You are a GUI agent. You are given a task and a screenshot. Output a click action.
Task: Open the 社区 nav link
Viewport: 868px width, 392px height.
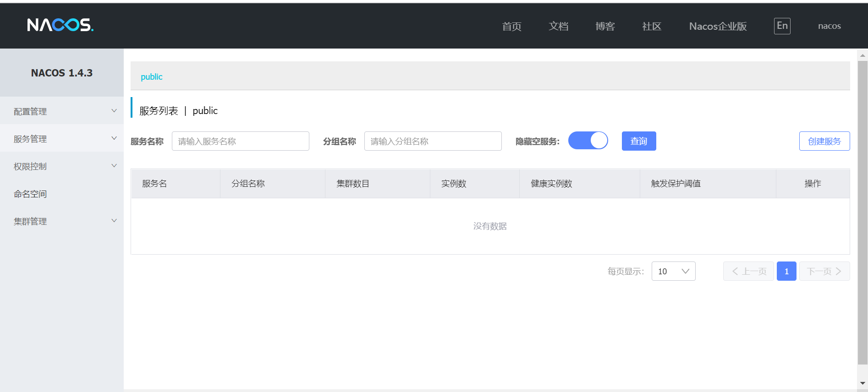click(652, 27)
